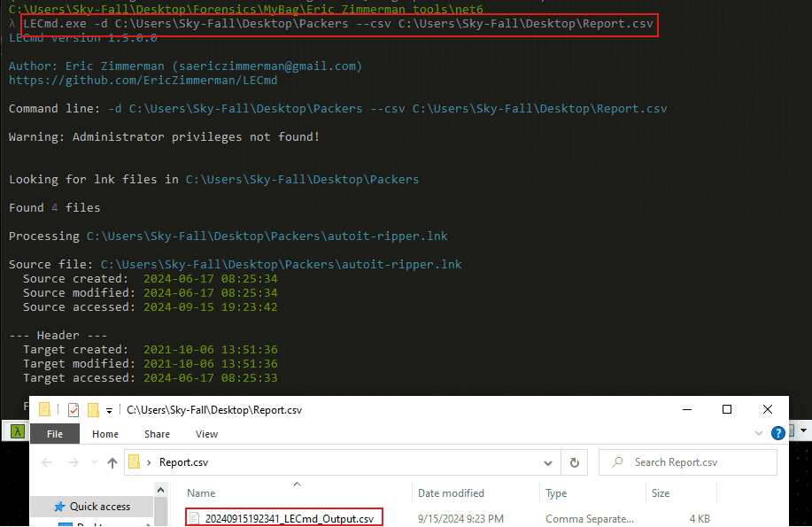The height and width of the screenshot is (527, 812).
Task: Click the Source accessed timestamp 2024-09-15 19:23:42
Action: (x=210, y=306)
